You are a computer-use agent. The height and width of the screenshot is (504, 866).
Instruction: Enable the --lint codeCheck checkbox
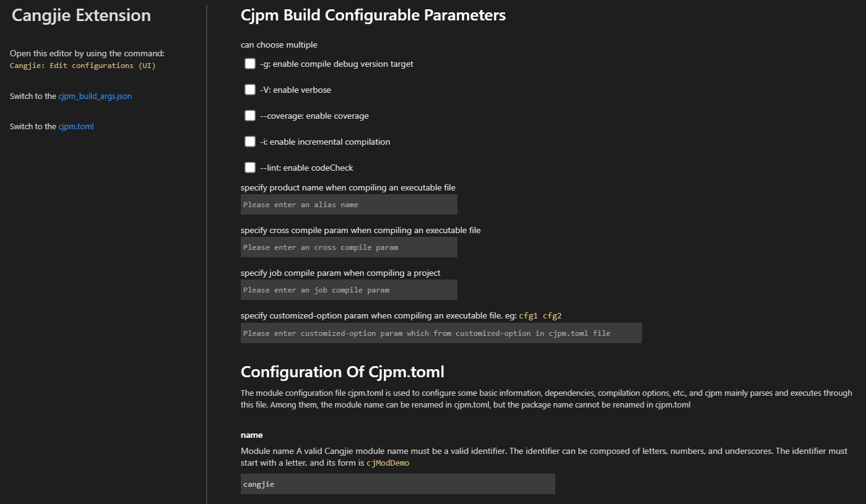249,167
